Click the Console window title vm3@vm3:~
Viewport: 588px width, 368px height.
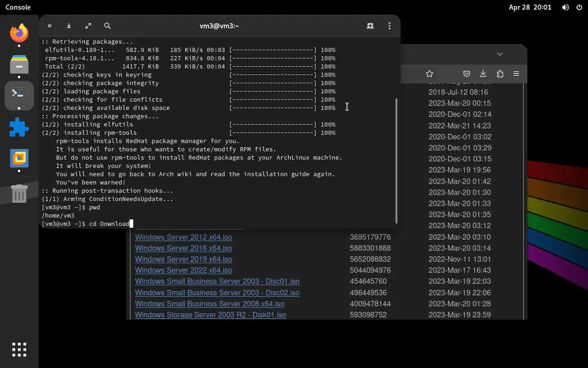[219, 26]
